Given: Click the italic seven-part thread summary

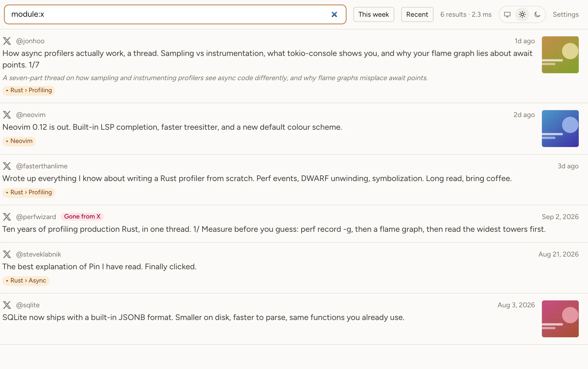Looking at the screenshot, I should tap(215, 78).
